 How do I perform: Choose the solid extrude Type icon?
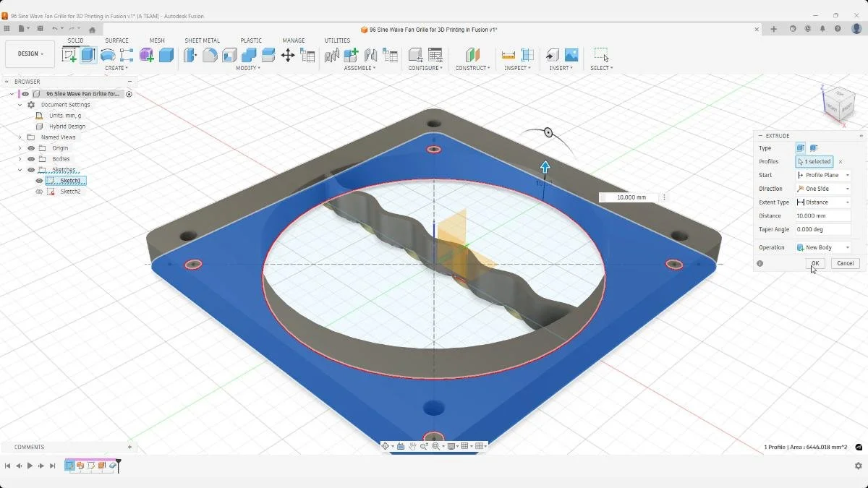click(x=801, y=148)
